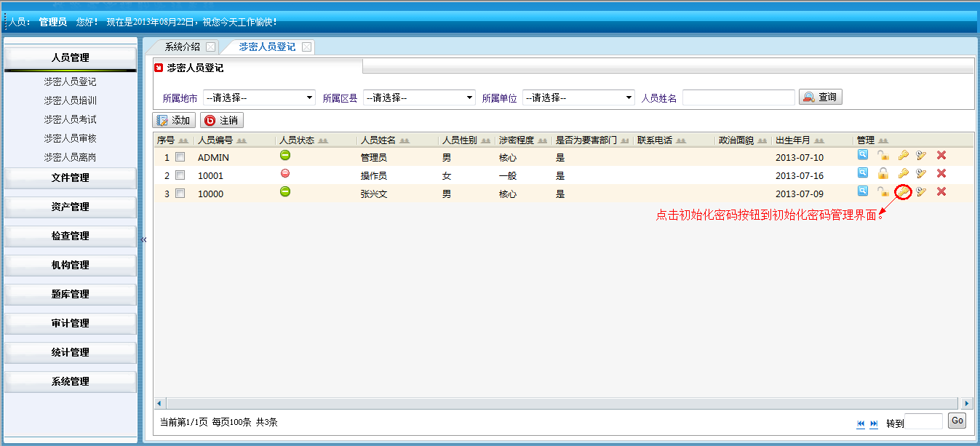
Task: Open the 所属单位 dropdown
Action: coord(578,97)
